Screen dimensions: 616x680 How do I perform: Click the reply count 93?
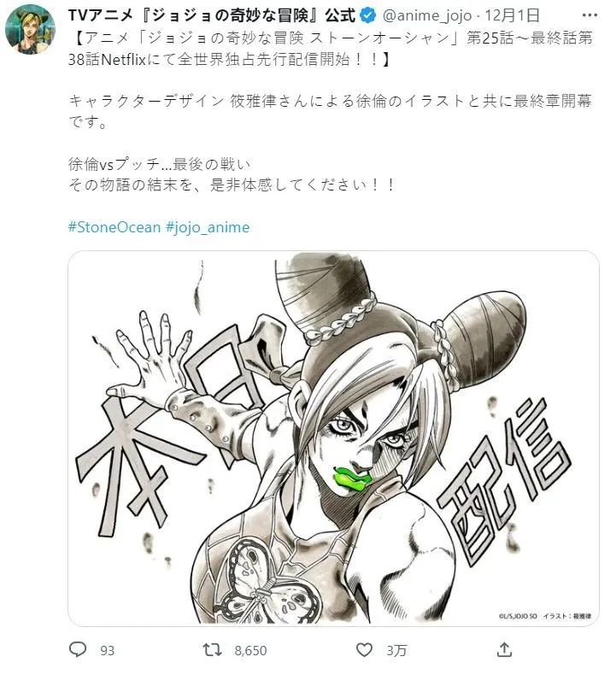point(108,650)
